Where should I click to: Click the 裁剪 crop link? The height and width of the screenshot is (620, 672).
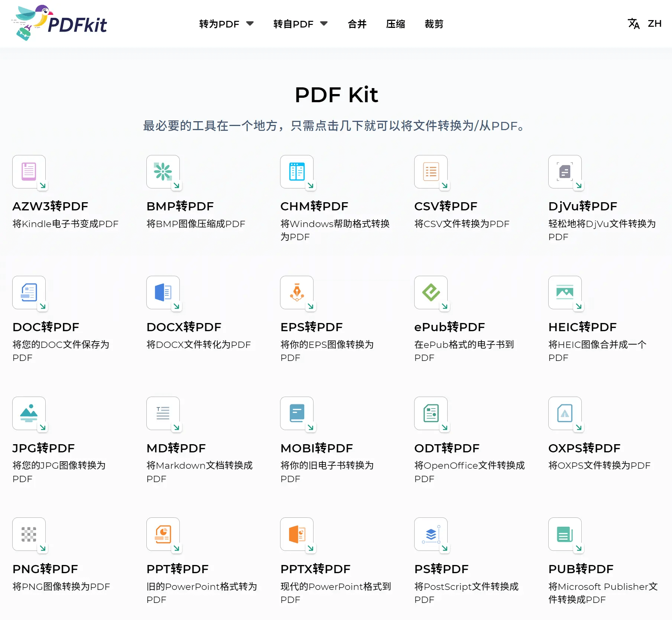[x=433, y=23]
